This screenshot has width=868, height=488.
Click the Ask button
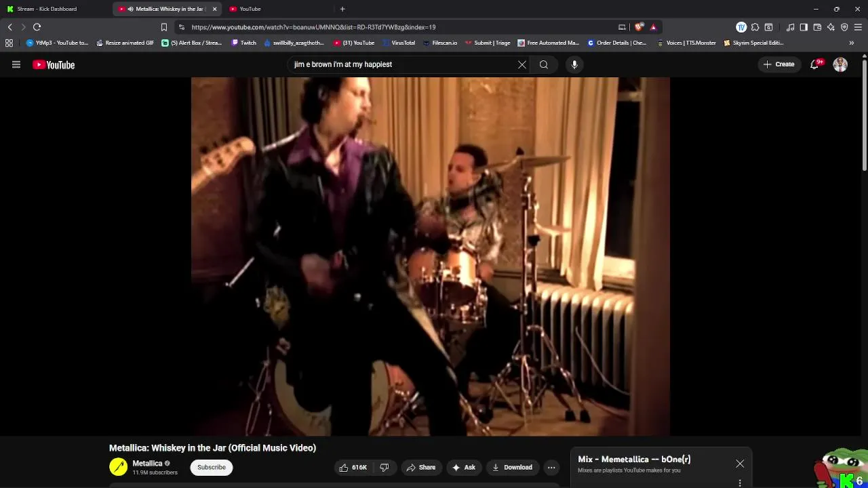pyautogui.click(x=464, y=467)
